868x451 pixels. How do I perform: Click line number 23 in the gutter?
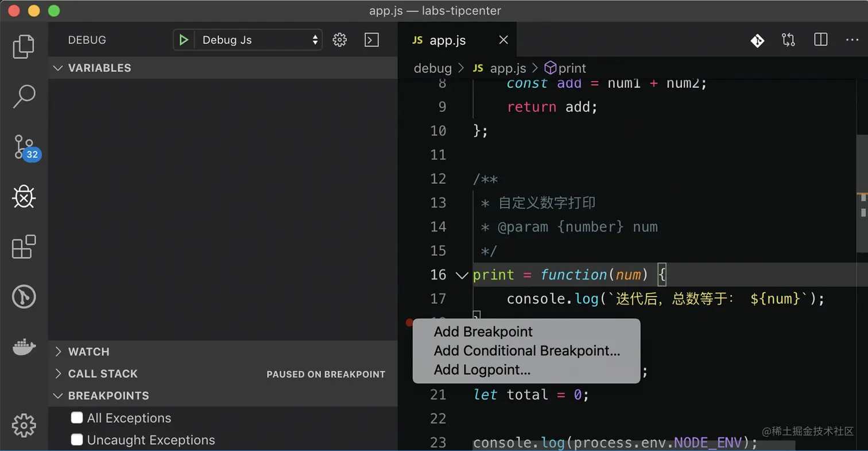[438, 443]
